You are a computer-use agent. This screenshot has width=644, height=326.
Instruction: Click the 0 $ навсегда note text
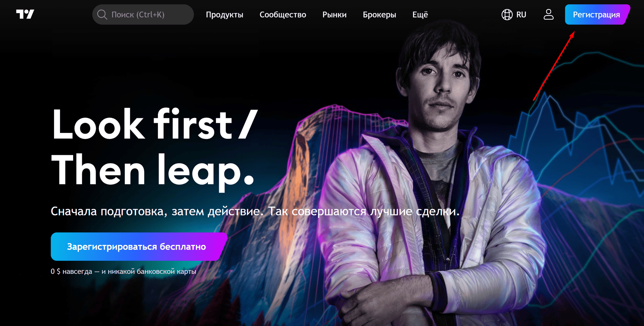[x=123, y=271]
